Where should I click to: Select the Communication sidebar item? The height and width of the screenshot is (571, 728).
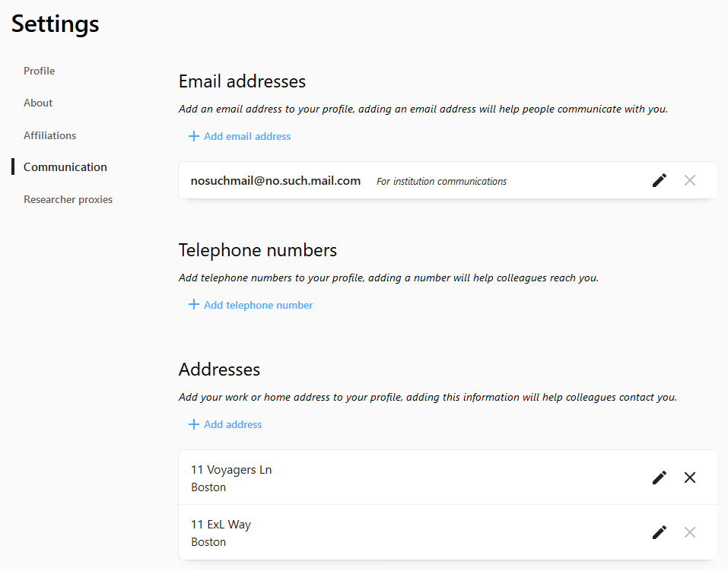point(65,167)
